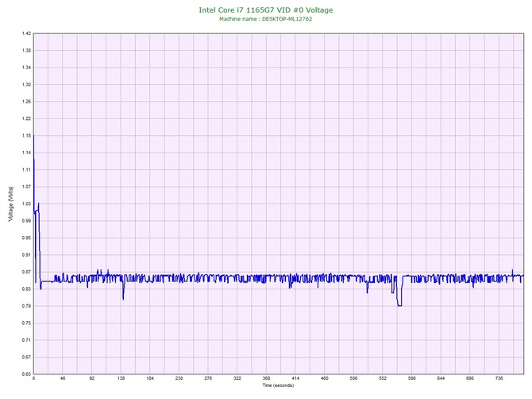The image size is (532, 399).
Task: Select the 1.03 voltage tick label
Action: (x=26, y=203)
